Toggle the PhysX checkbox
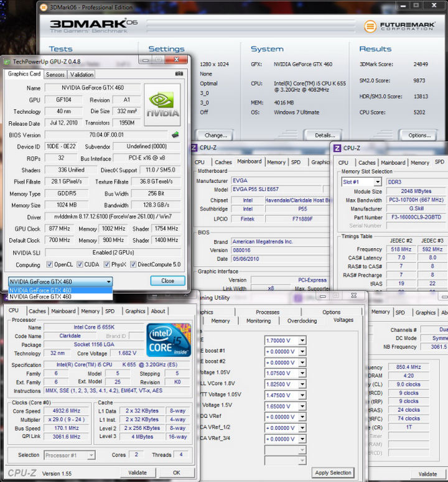448x482 pixels. tap(106, 264)
